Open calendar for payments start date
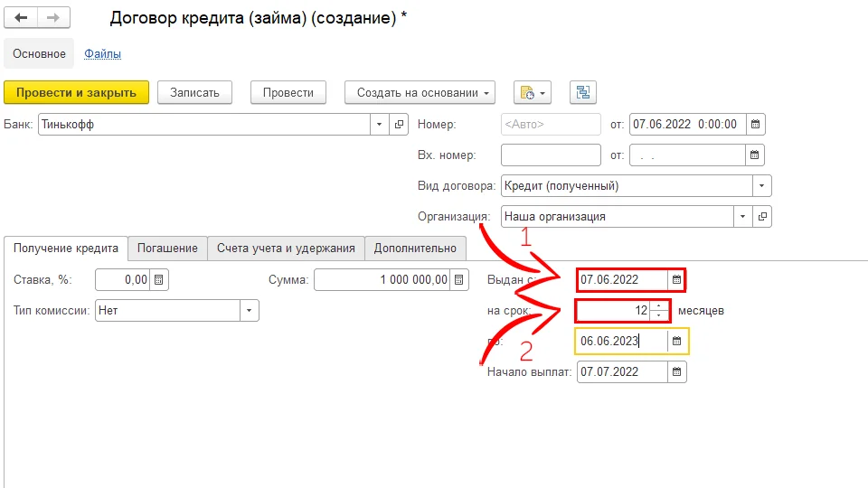The height and width of the screenshot is (488, 868). tap(676, 371)
